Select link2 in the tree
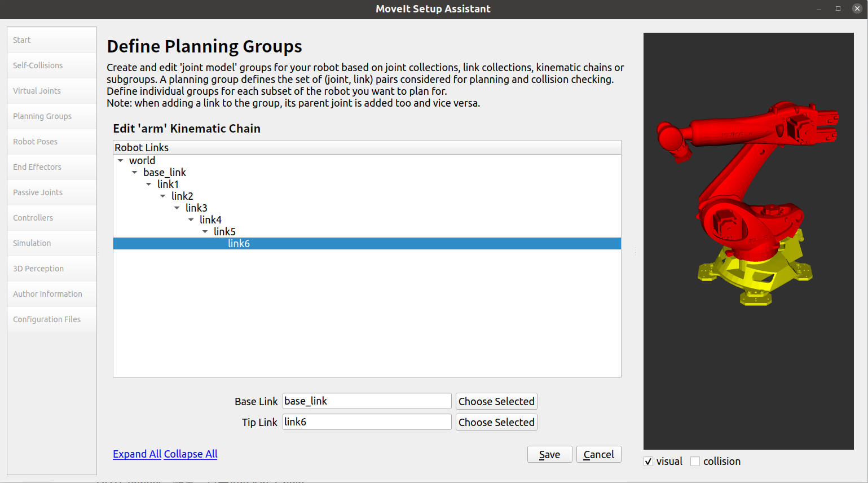Image resolution: width=868 pixels, height=483 pixels. 182,196
